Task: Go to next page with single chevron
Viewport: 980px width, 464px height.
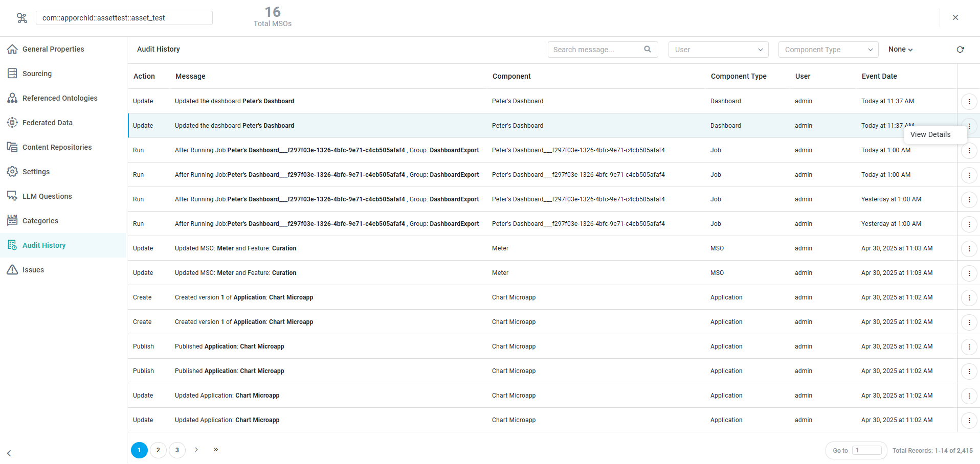Action: [196, 450]
